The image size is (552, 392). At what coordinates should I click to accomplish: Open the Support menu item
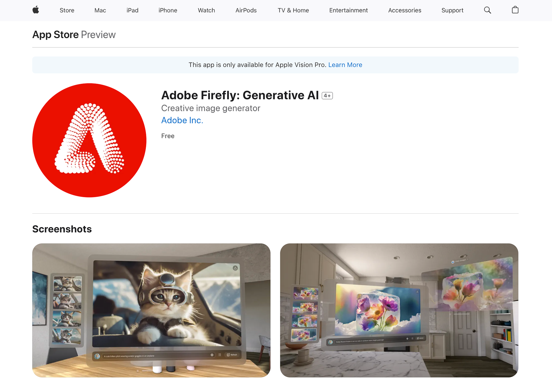452,10
